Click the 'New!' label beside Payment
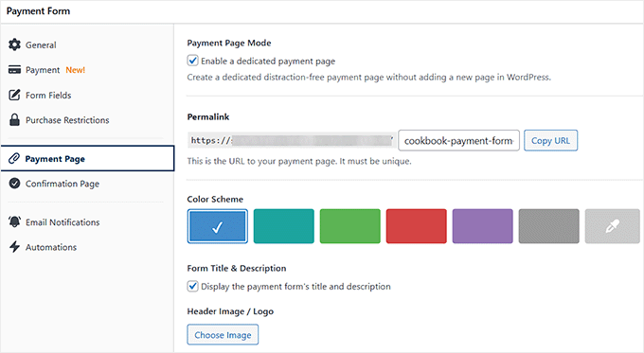Image resolution: width=644 pixels, height=353 pixels. 75,70
